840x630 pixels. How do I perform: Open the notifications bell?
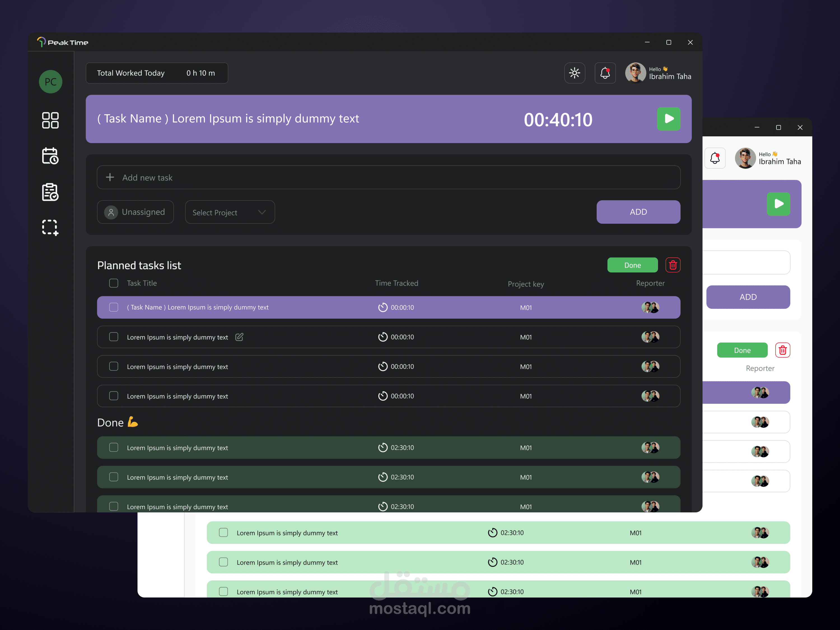pyautogui.click(x=605, y=73)
